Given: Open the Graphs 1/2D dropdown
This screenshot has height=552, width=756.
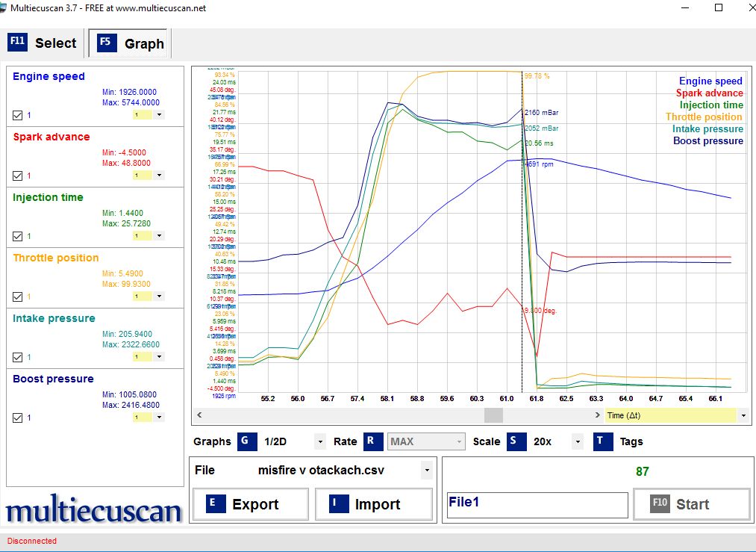Looking at the screenshot, I should [320, 441].
